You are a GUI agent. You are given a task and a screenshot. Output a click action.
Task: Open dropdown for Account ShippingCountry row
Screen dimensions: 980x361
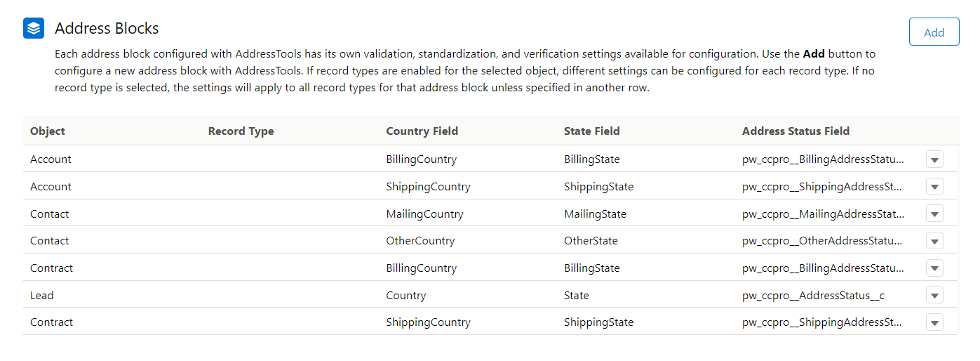tap(934, 187)
